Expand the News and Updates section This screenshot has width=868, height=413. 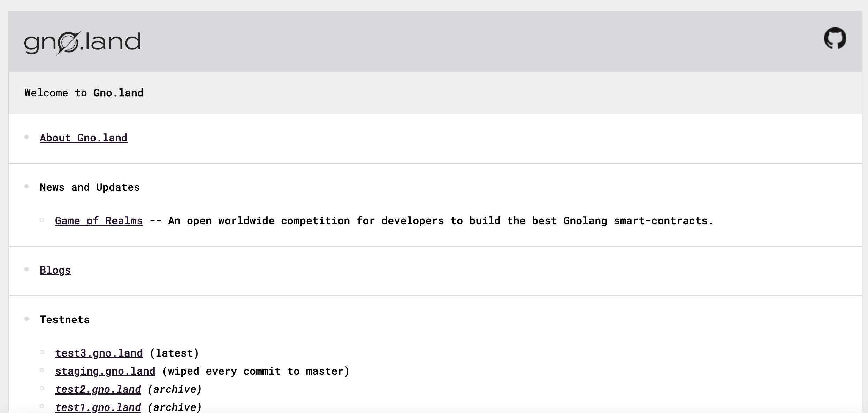pyautogui.click(x=90, y=186)
